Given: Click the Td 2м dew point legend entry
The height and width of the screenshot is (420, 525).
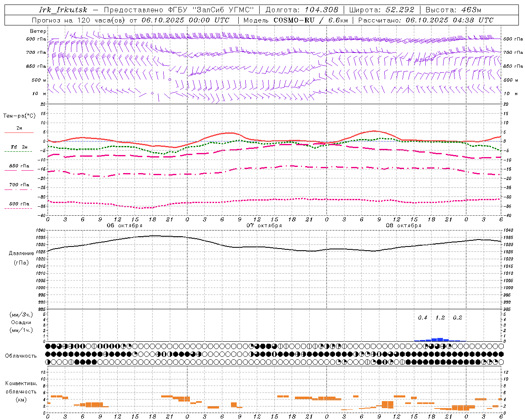Looking at the screenshot, I should pos(19,147).
